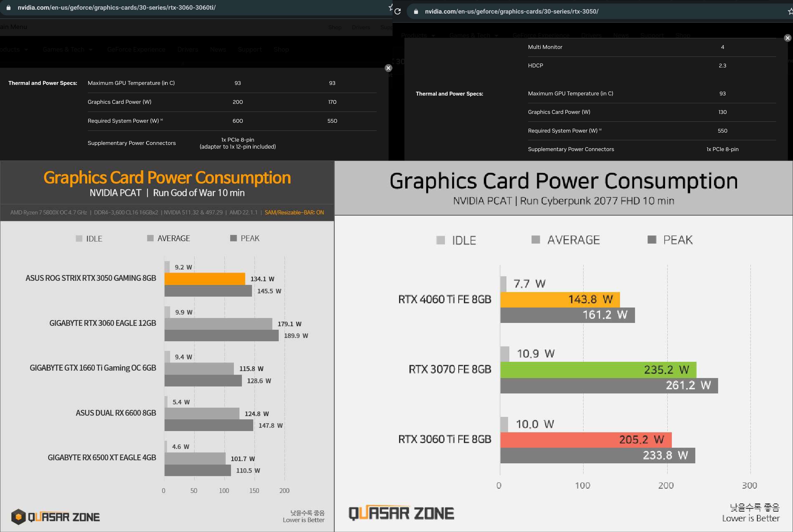Viewport: 793px width, 532px height.
Task: Open GeForce Experience in the RTX 3060 window nav
Action: point(136,50)
